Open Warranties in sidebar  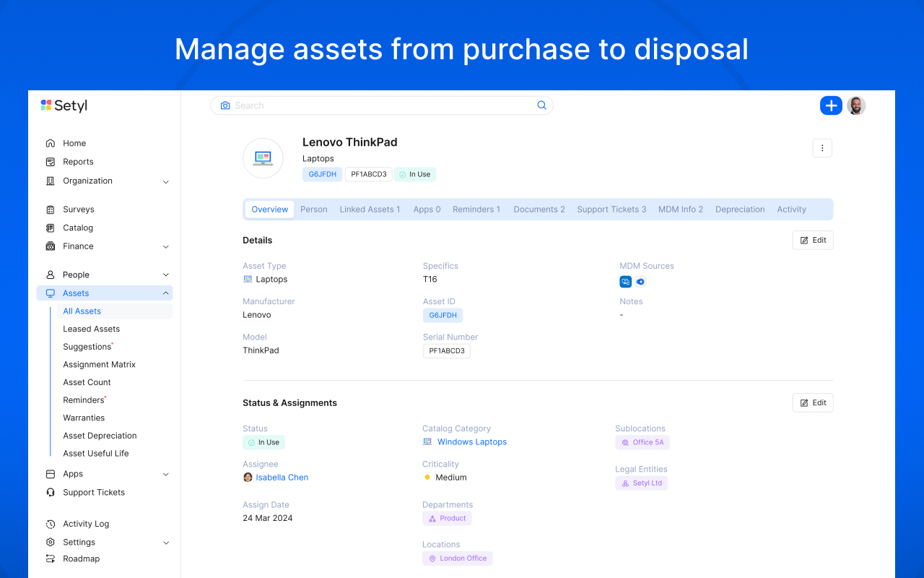pos(84,418)
